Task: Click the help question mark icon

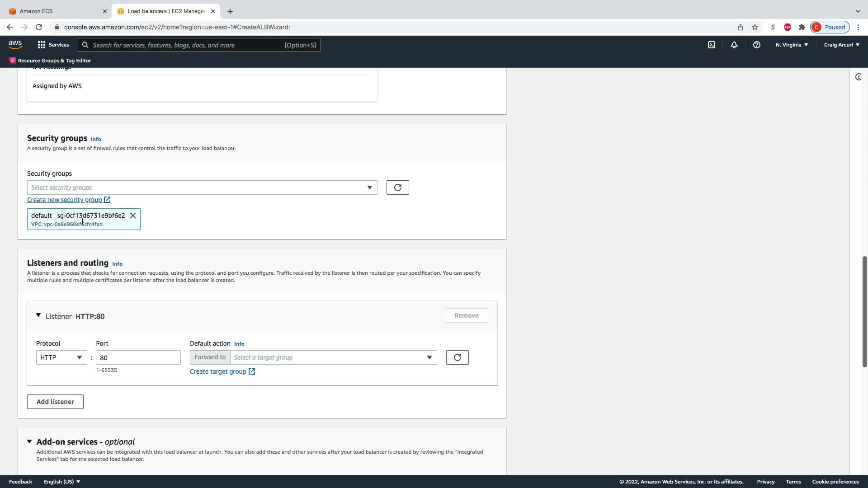Action: click(756, 45)
